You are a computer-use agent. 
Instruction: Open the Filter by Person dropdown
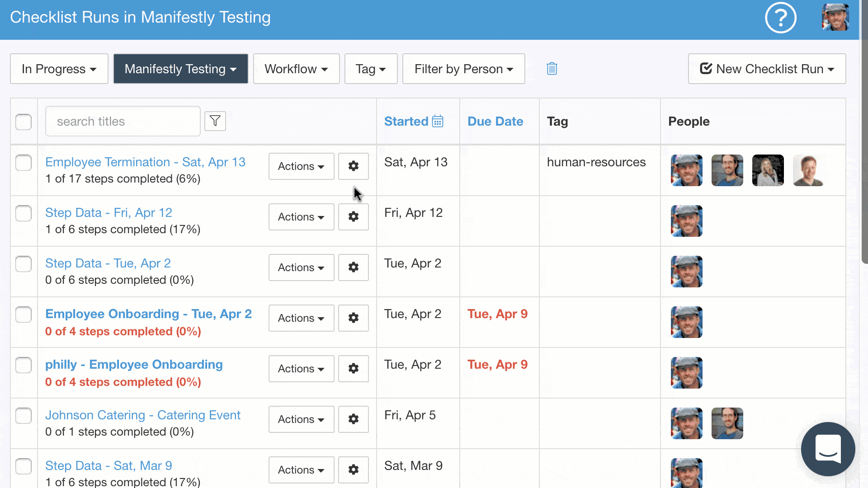(x=464, y=69)
